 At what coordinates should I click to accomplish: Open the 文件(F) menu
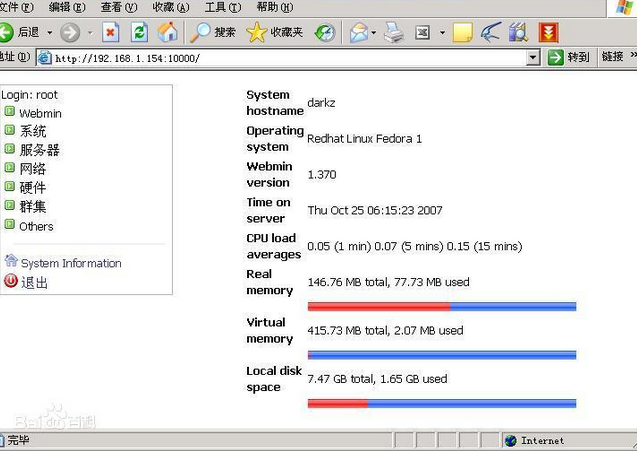tap(16, 7)
